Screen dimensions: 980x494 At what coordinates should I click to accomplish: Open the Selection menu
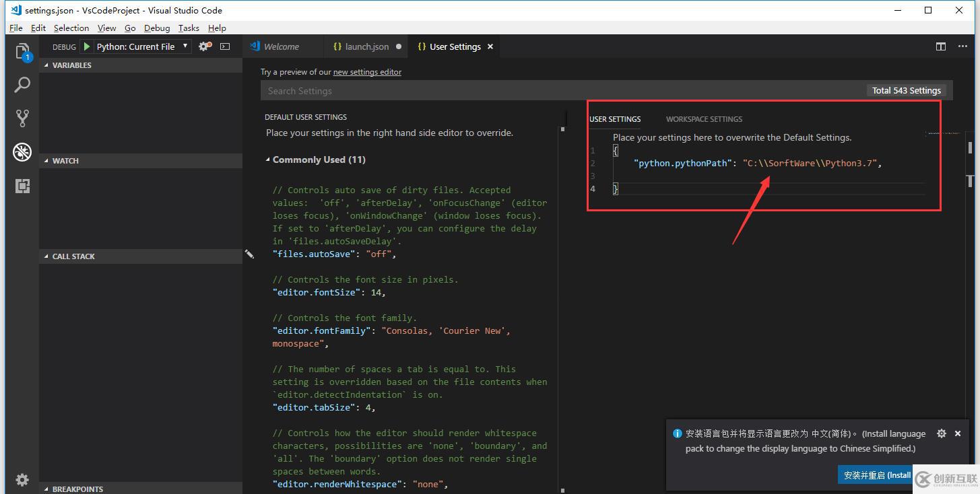point(71,28)
